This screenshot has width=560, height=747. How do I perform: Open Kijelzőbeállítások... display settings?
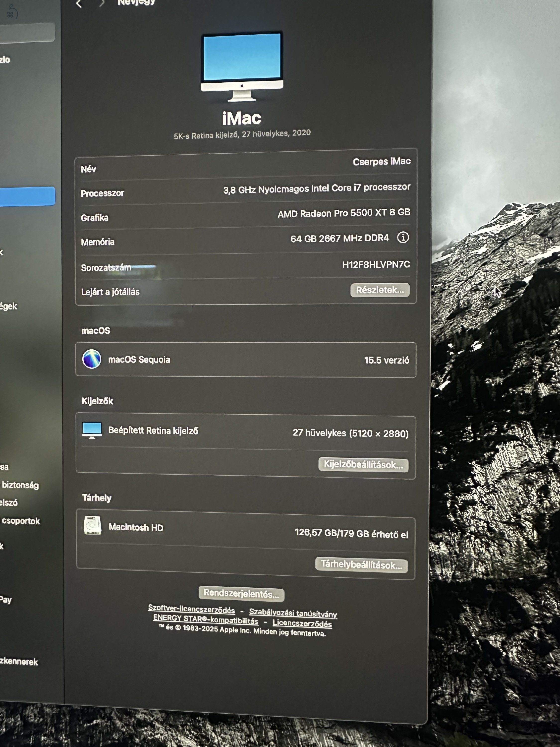(363, 465)
